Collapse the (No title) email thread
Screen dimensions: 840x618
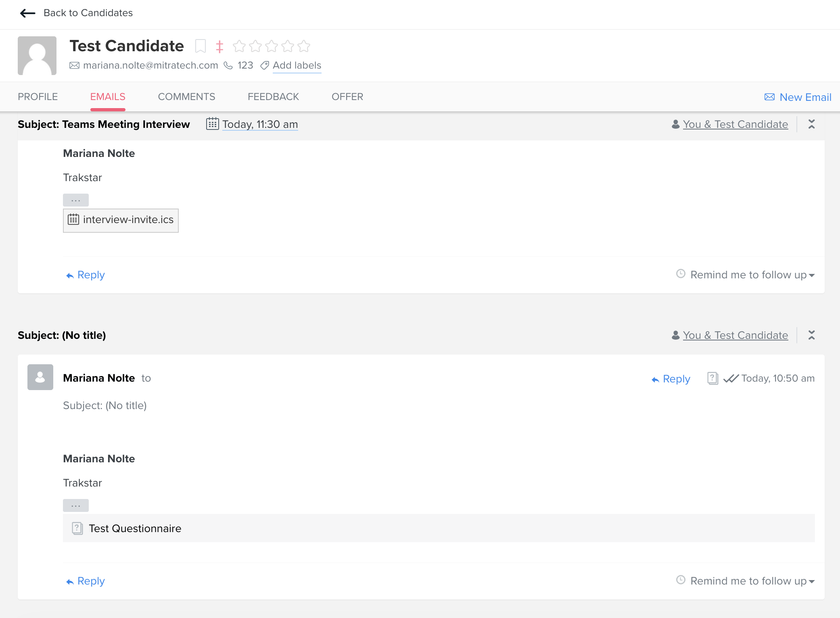click(812, 335)
